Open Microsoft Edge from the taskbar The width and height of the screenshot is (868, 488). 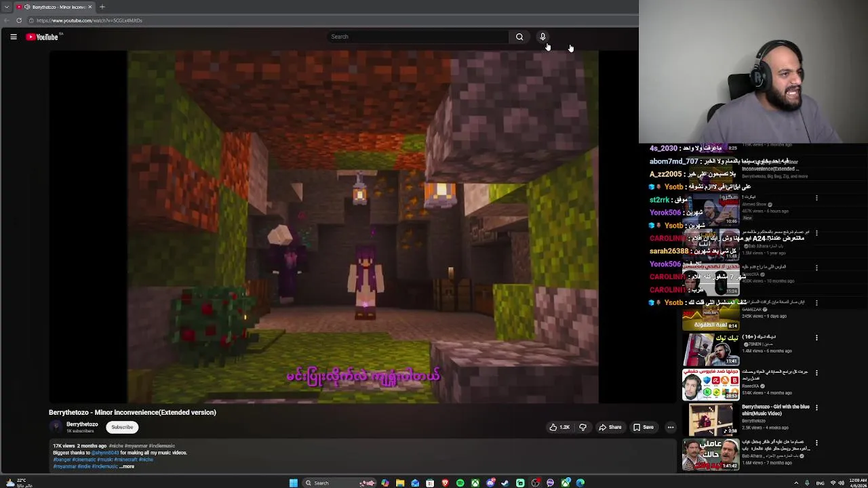tap(580, 483)
